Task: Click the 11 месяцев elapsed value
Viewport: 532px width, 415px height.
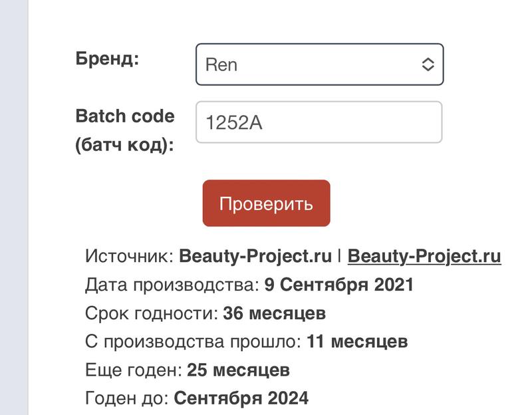Action: 357,342
